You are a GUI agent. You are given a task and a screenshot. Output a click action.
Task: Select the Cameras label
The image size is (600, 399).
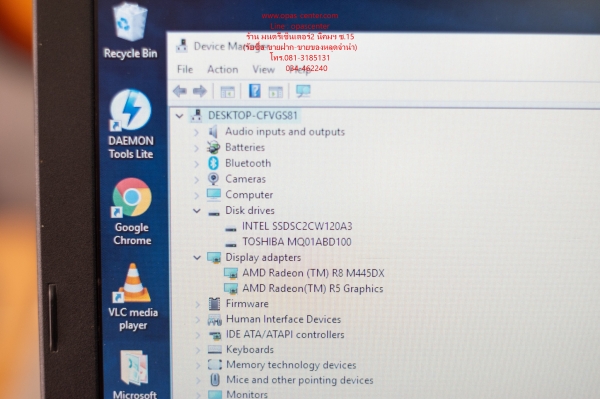click(245, 179)
